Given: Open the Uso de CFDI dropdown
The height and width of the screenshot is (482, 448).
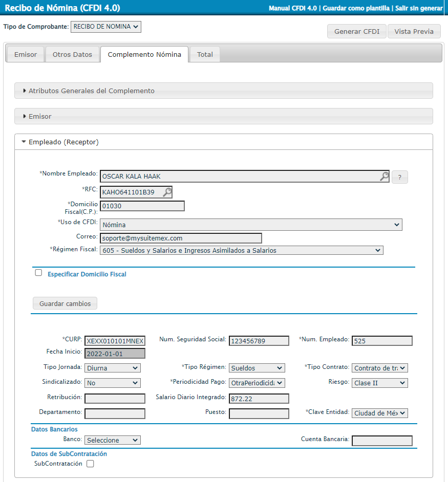Looking at the screenshot, I should [x=251, y=225].
